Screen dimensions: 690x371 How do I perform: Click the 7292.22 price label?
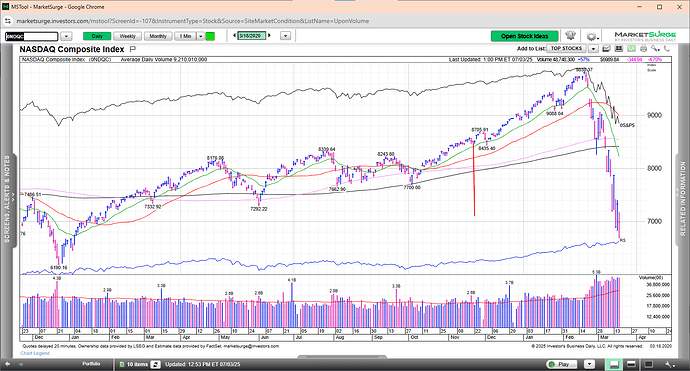pyautogui.click(x=259, y=209)
